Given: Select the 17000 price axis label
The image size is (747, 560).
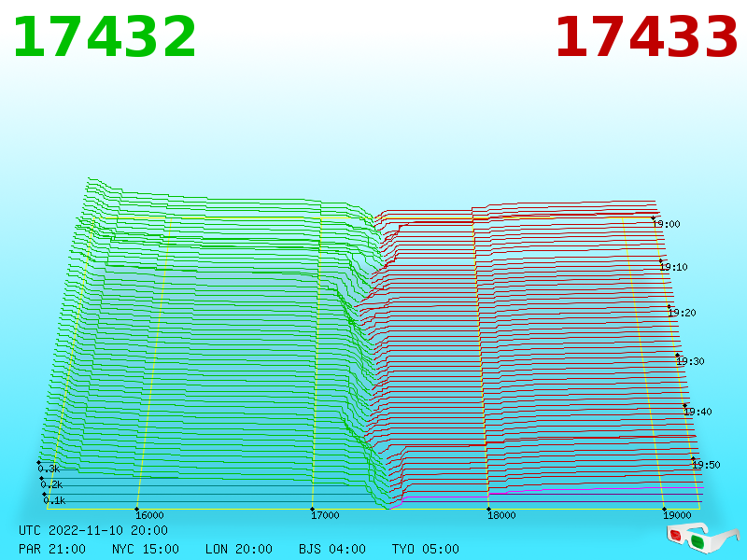Looking at the screenshot, I should click(325, 515).
